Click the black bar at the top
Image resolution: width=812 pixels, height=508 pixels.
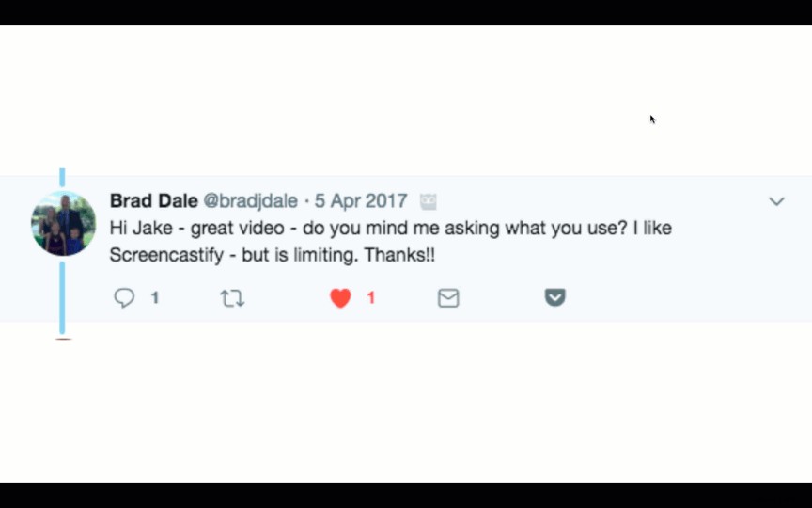[x=406, y=11]
